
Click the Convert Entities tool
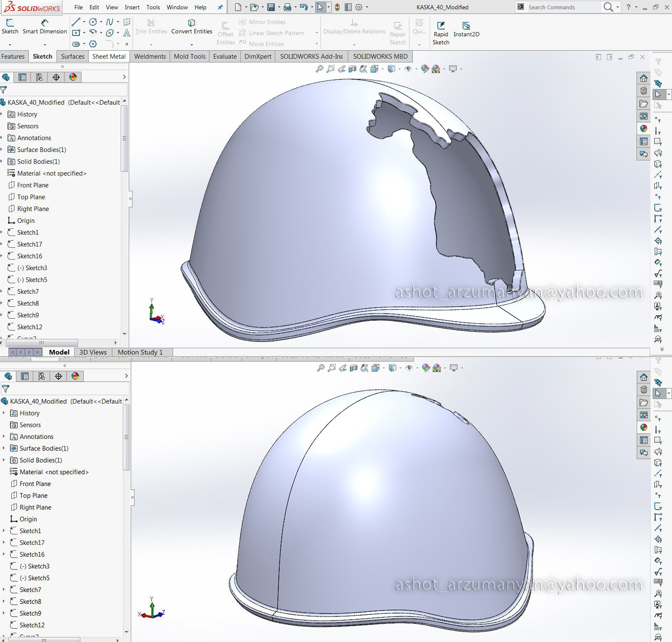coord(192,27)
